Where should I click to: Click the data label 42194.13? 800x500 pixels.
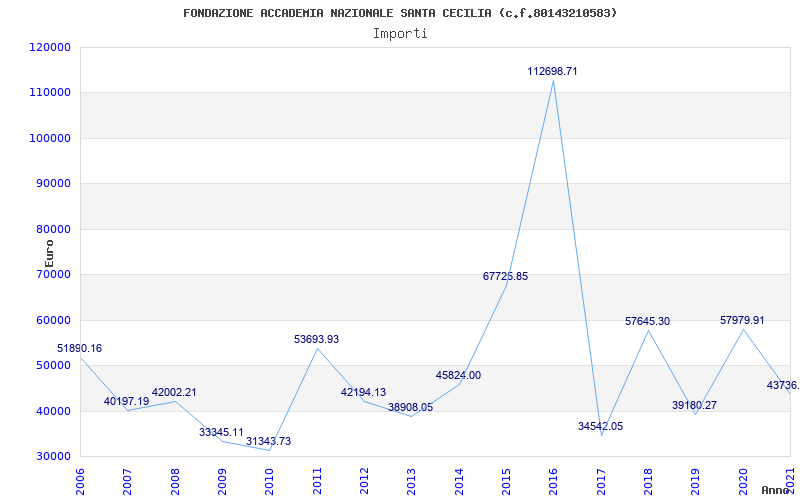click(x=363, y=393)
